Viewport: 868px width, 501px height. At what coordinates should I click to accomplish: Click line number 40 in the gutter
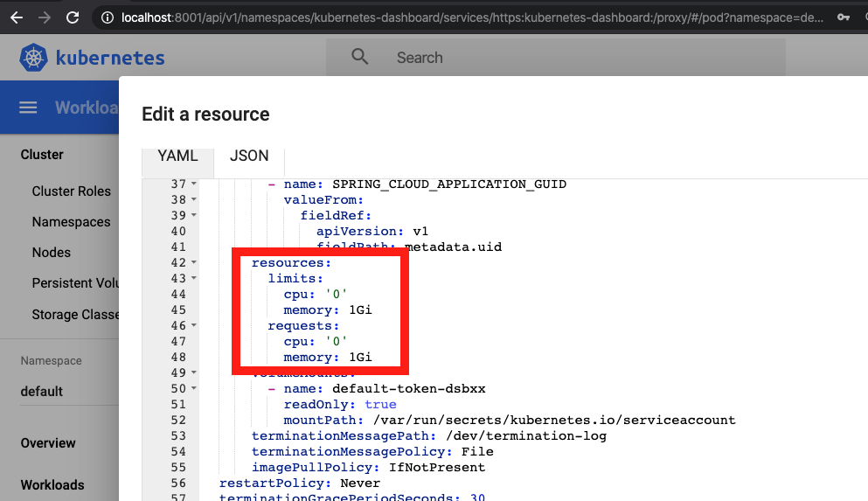(178, 232)
